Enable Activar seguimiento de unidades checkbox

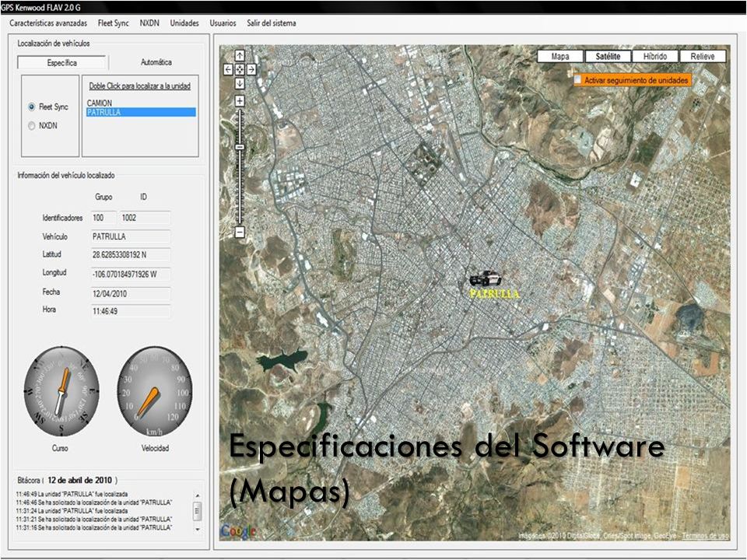point(577,80)
